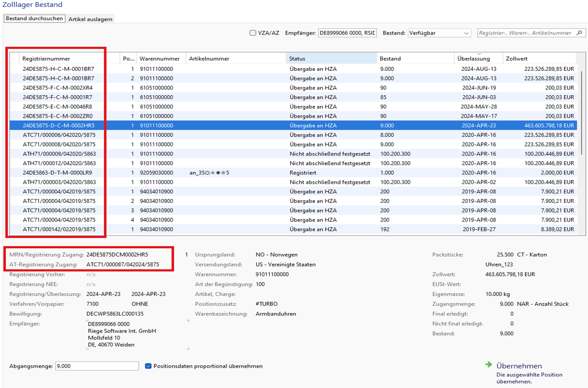Switch to the Bestand durchsuchen tab
The height and width of the screenshot is (388, 588).
tap(34, 18)
